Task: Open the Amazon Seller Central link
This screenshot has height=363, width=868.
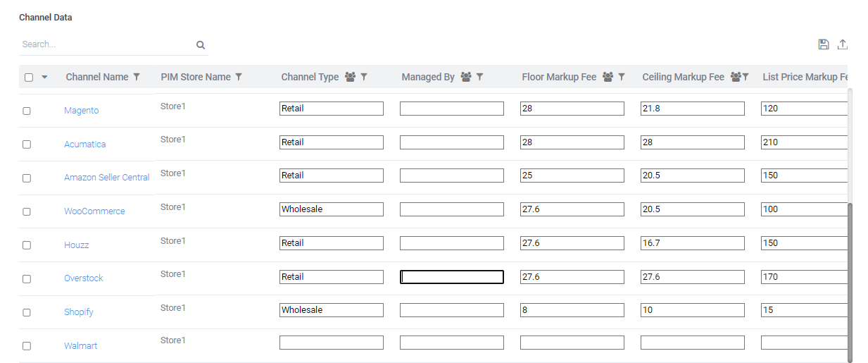Action: (106, 178)
